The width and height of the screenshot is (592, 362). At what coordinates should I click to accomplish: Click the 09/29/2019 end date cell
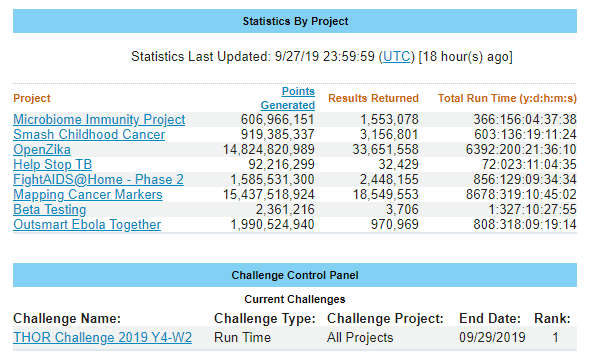pos(492,337)
